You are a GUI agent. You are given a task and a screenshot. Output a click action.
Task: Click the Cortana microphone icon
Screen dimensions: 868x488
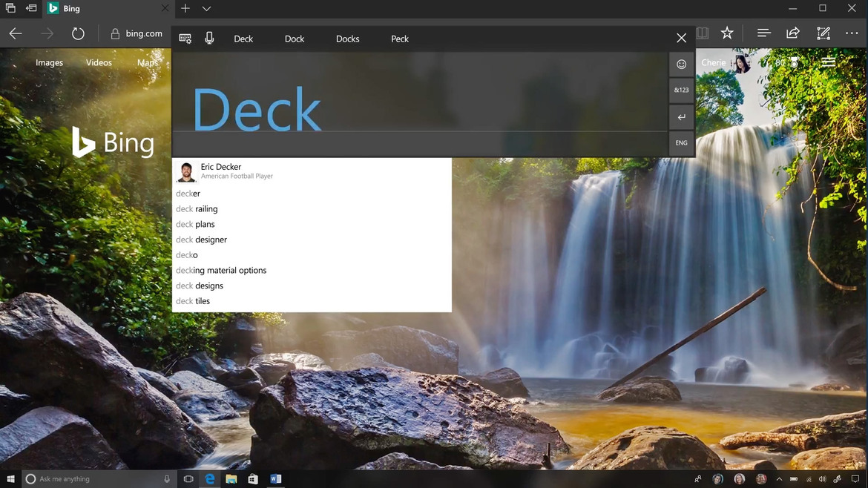pos(167,478)
